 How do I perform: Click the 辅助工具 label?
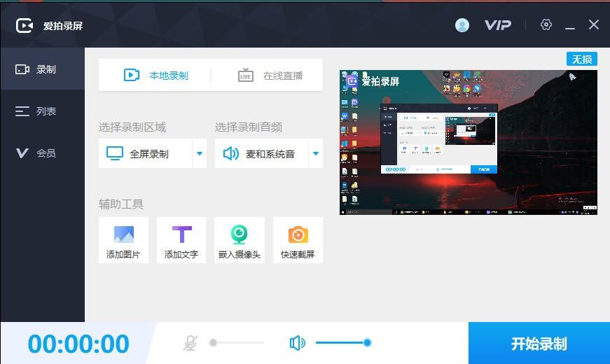click(x=121, y=204)
